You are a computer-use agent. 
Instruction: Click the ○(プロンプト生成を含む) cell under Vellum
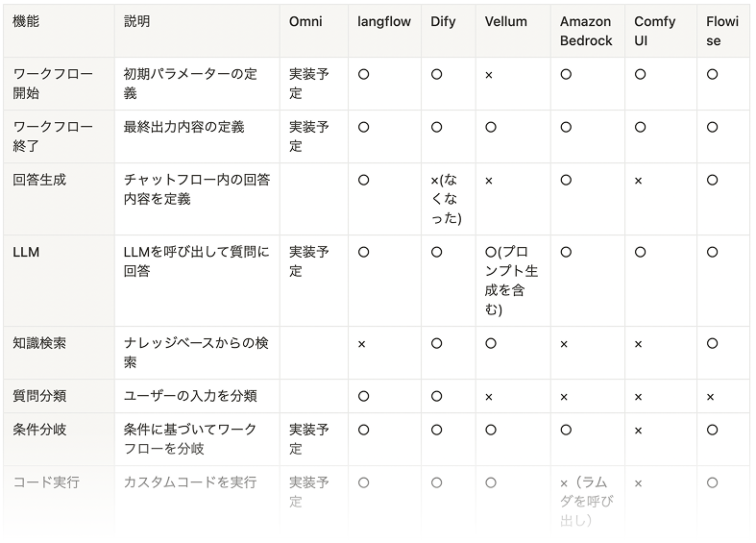click(511, 280)
